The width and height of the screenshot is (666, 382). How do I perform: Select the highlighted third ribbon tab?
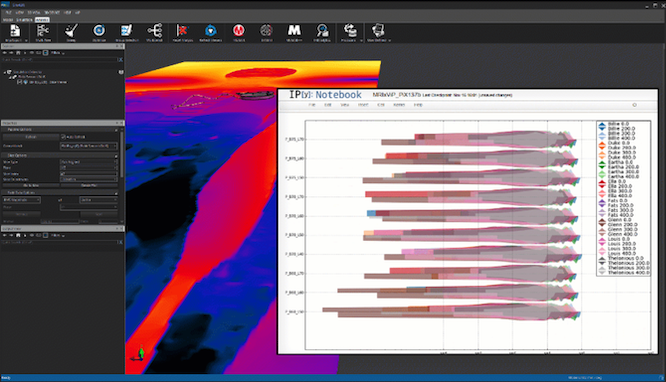[42, 20]
